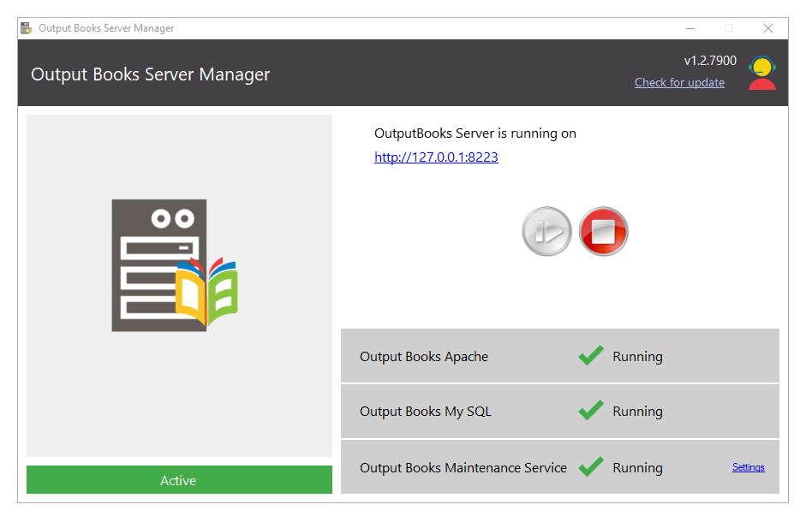Open the http://127.0.0.1:8223 server link

(436, 157)
